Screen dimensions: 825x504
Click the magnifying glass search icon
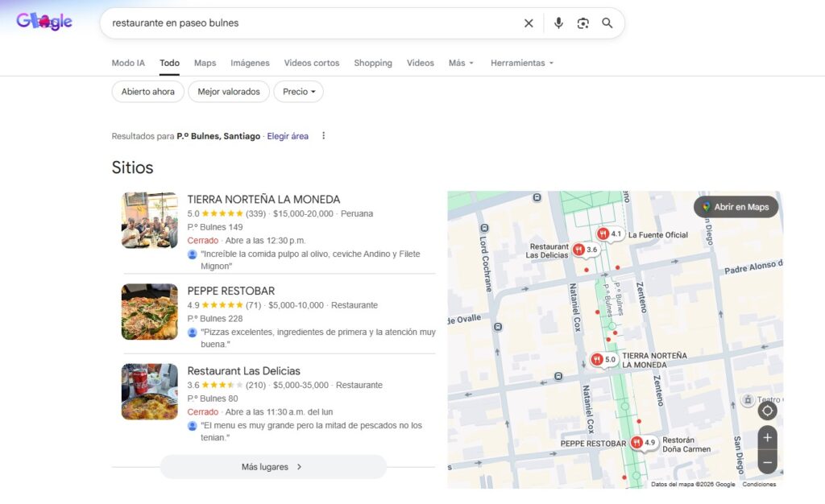(x=607, y=23)
